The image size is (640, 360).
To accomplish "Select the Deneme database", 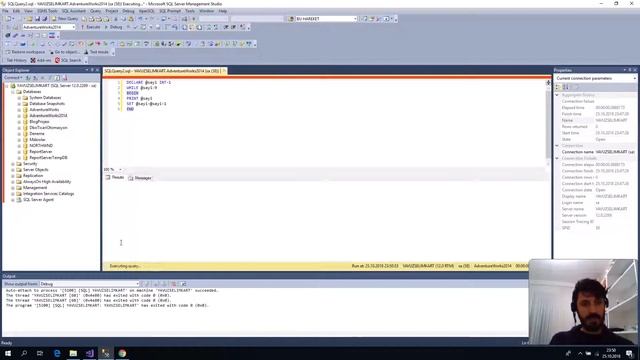I will pos(37,133).
